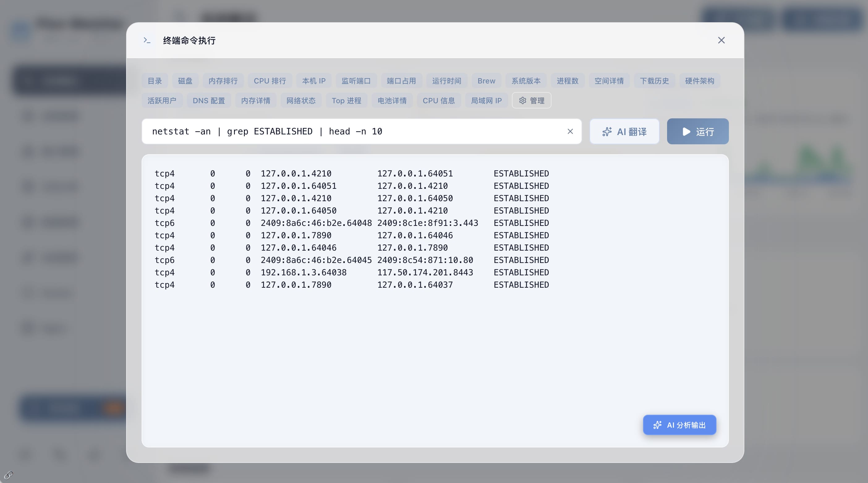Click the terminal prompt icon in dialog header
This screenshot has height=483, width=868.
147,40
